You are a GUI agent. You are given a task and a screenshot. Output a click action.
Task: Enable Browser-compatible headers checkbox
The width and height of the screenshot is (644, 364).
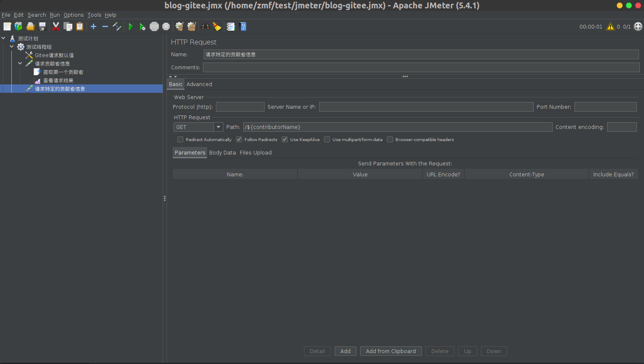[x=390, y=139]
